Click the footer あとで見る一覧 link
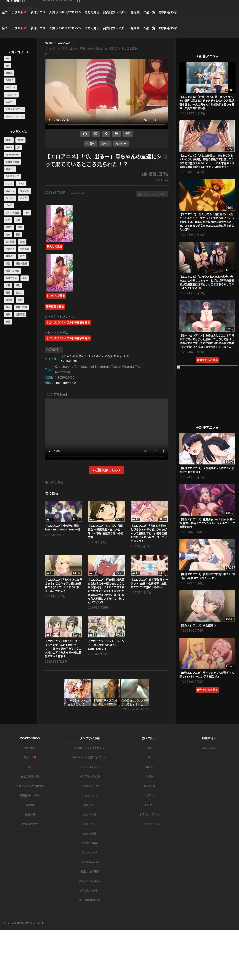Screen dimensions: 239x980 tap(30, 776)
